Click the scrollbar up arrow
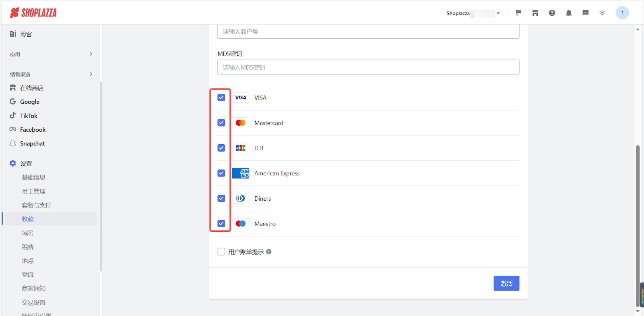The width and height of the screenshot is (644, 316). coord(638,29)
